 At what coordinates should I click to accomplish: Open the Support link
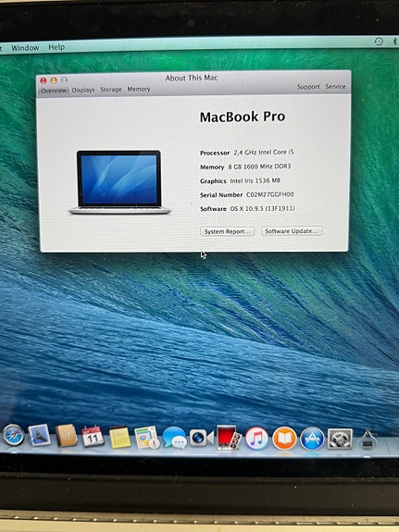click(308, 87)
